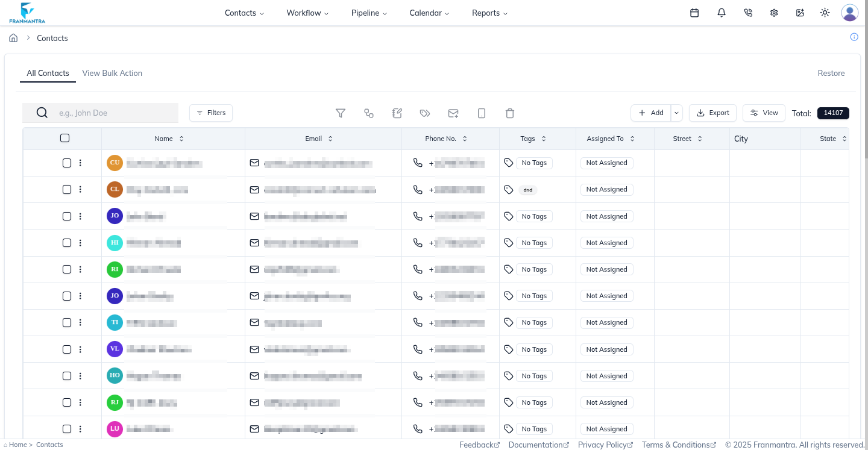The image size is (868, 450).
Task: Select the send email icon on the toolbar
Action: 453,113
